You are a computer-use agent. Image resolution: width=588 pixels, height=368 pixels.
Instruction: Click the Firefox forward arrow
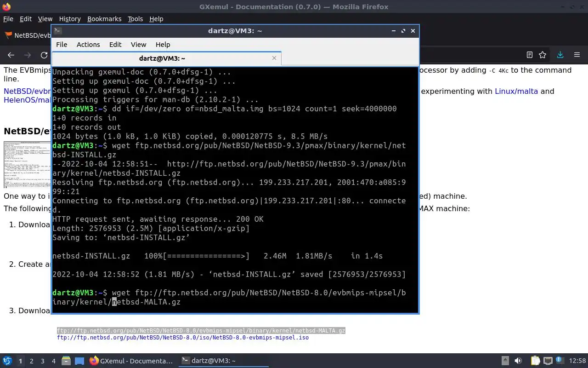[x=28, y=55]
